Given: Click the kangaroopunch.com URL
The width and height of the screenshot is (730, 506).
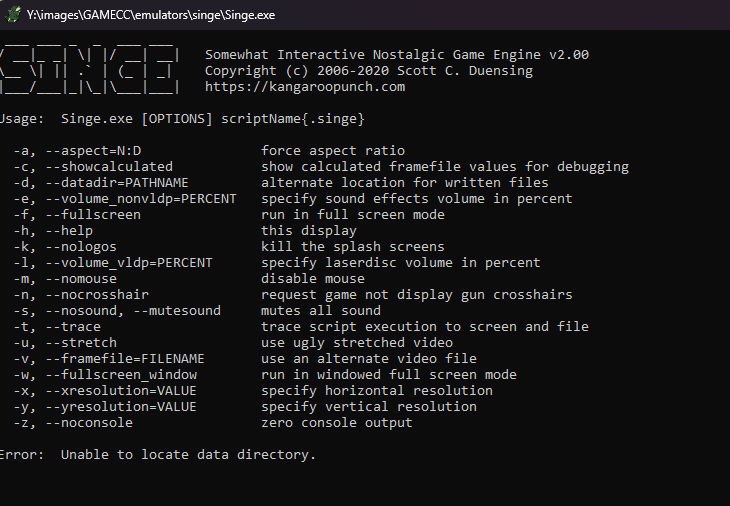Looking at the screenshot, I should point(305,87).
